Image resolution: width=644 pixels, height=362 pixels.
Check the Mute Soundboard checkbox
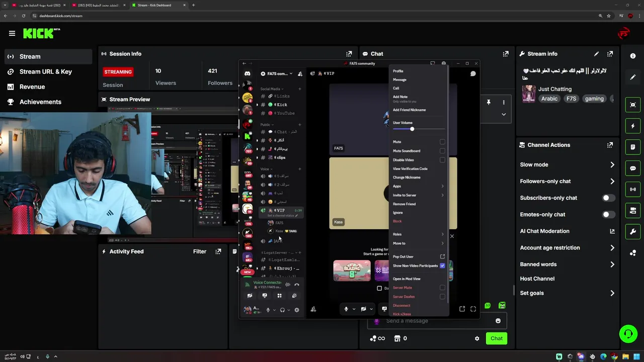pyautogui.click(x=442, y=151)
